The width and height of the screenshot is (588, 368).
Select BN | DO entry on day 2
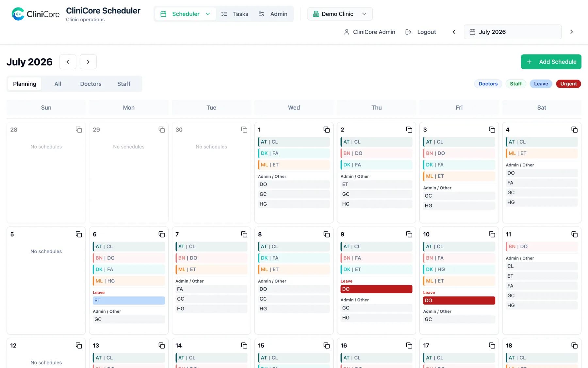pyautogui.click(x=376, y=153)
